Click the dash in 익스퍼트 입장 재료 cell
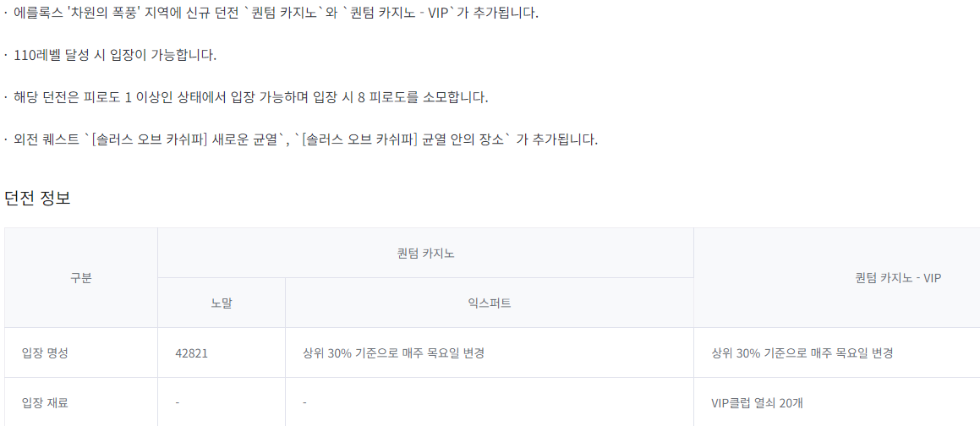The width and height of the screenshot is (980, 426). click(304, 402)
